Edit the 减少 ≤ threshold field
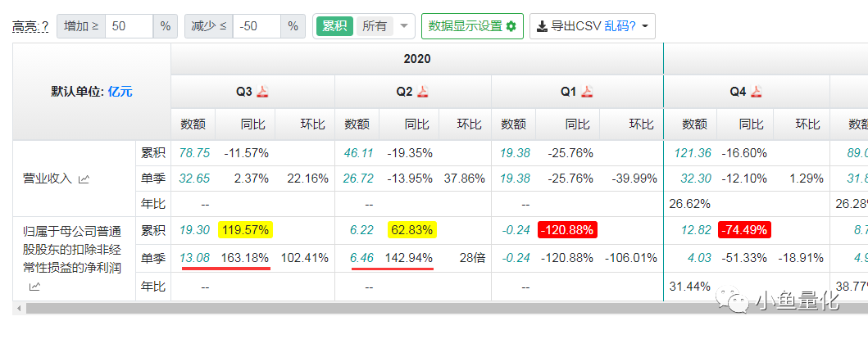The height and width of the screenshot is (339, 868). 257,26
